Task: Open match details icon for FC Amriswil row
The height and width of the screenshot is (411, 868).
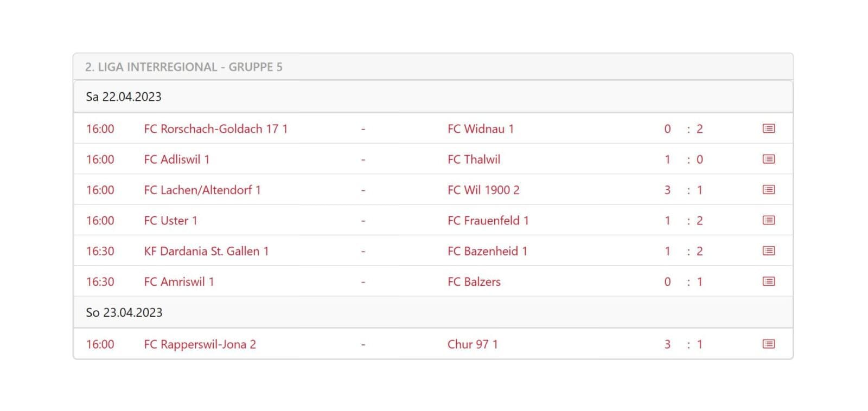Action: click(x=768, y=281)
